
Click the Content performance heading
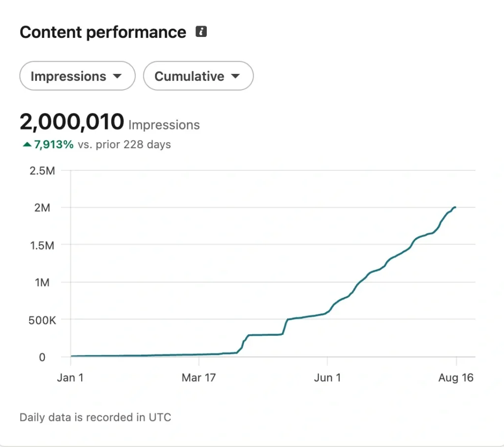point(103,32)
